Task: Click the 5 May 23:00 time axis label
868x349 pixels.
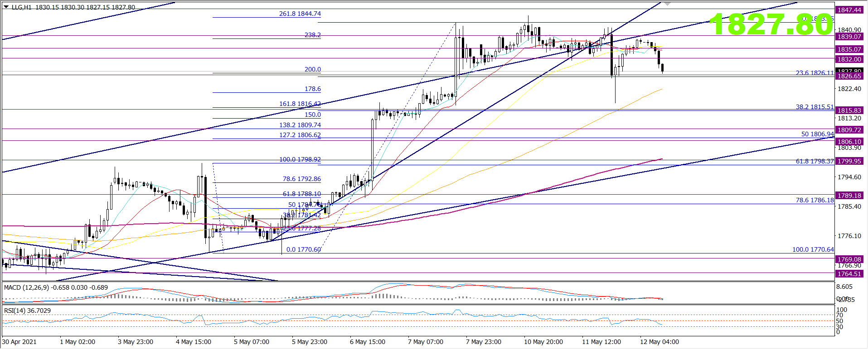Action: (310, 342)
